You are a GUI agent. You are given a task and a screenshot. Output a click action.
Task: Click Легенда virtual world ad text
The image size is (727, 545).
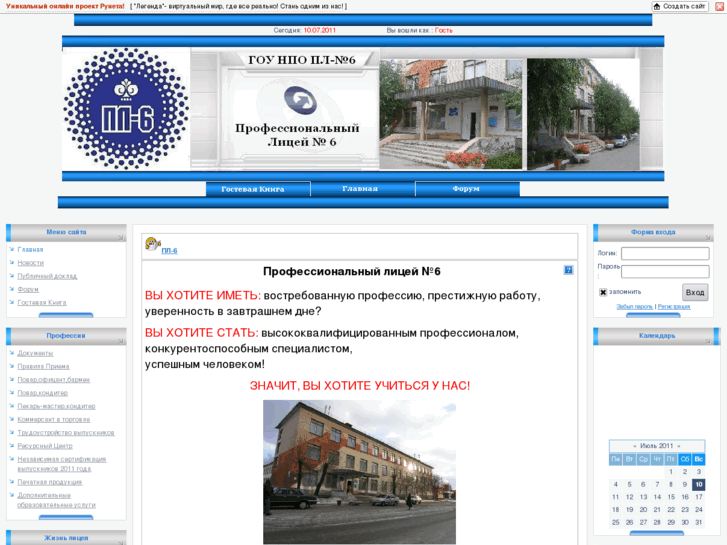(239, 6)
